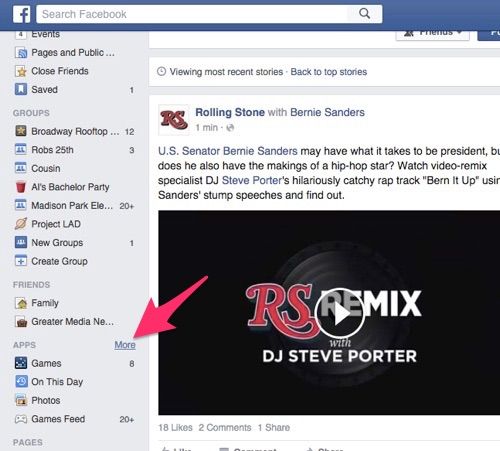Open Games Feed
The height and width of the screenshot is (451, 500).
[x=58, y=419]
